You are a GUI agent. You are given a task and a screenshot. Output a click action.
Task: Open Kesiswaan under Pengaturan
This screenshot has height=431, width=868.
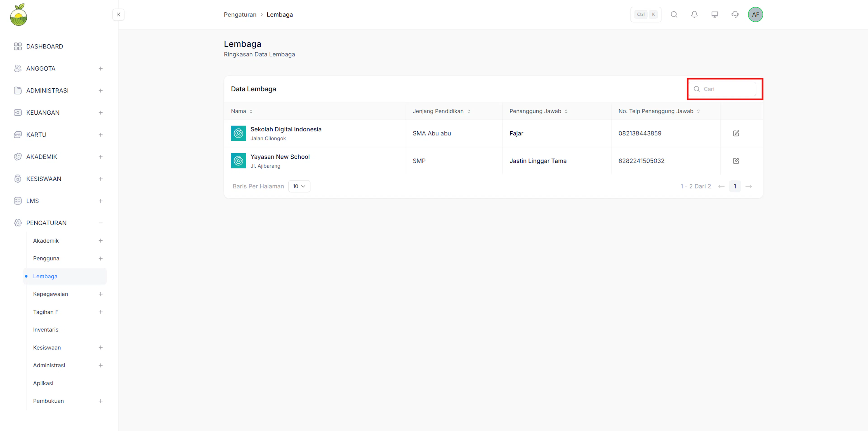click(47, 347)
